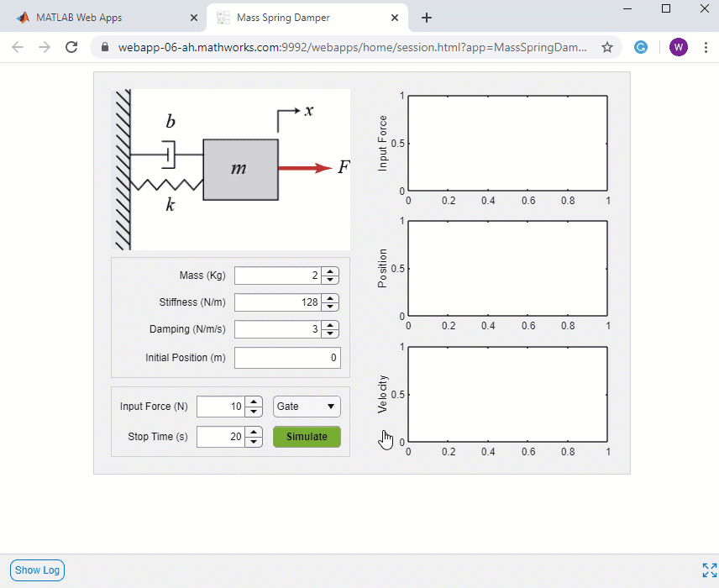Decrease Damping value with the down stepper
The height and width of the screenshot is (588, 719).
(x=330, y=333)
